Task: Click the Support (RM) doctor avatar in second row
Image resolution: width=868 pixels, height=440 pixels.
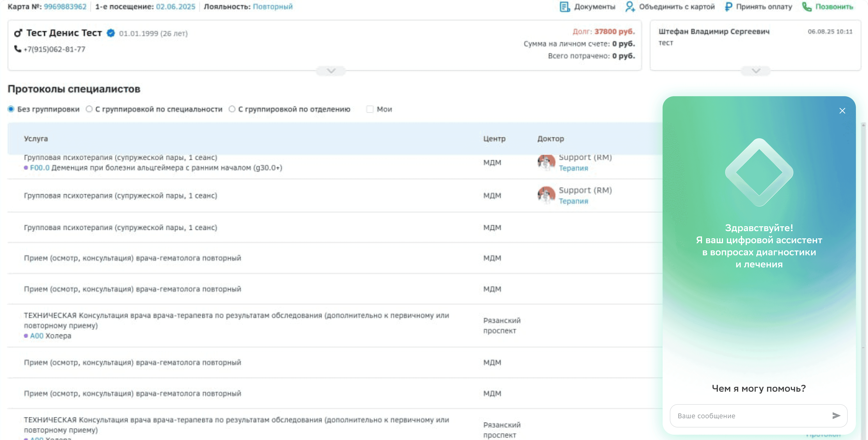Action: (546, 195)
